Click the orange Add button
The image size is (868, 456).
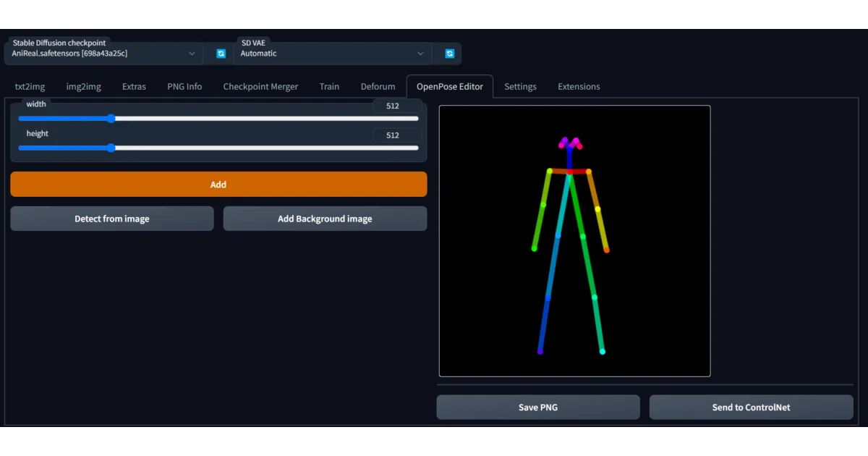(218, 184)
